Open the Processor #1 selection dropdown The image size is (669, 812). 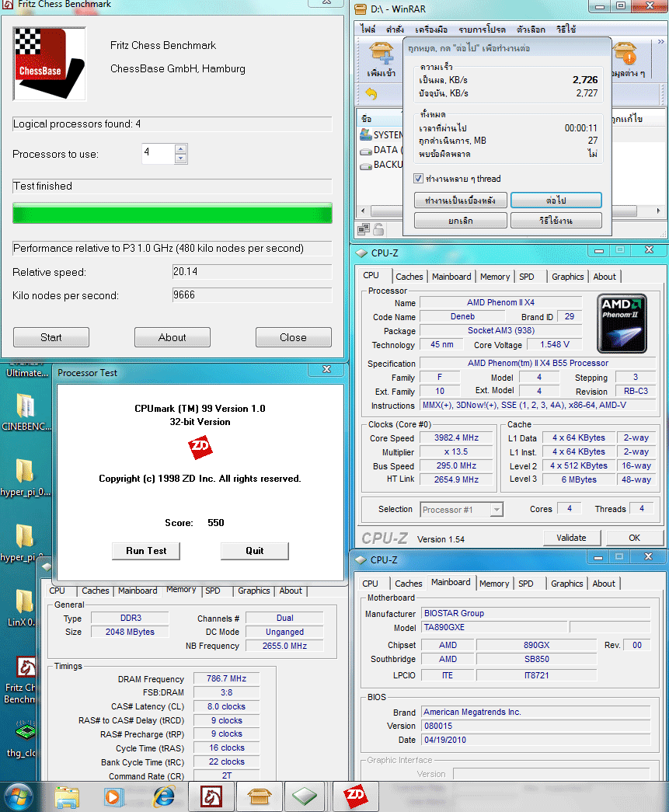pyautogui.click(x=496, y=510)
